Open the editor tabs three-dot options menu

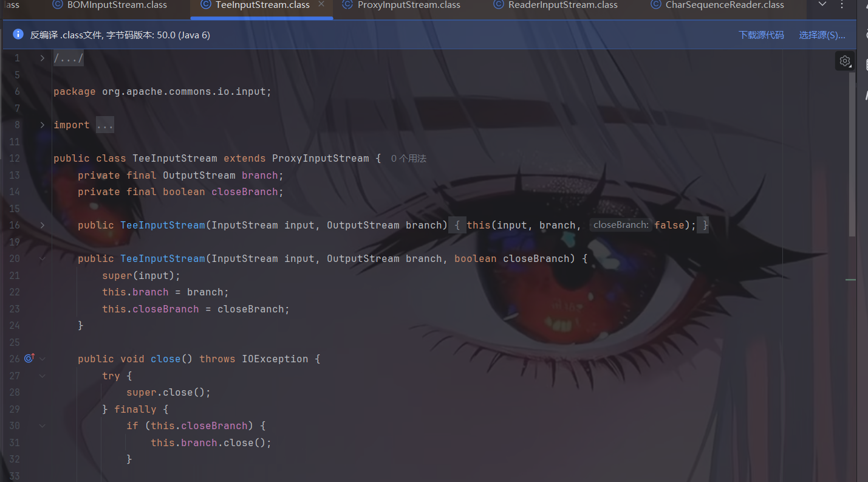841,5
